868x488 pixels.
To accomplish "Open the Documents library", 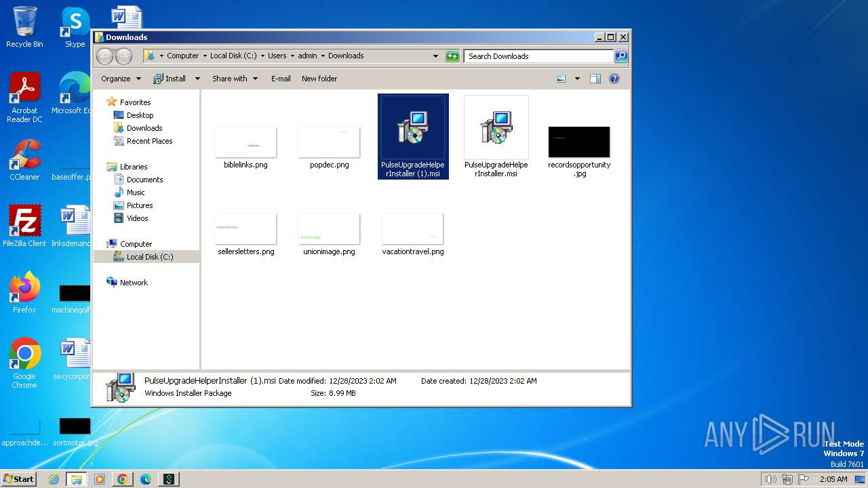I will coord(144,180).
